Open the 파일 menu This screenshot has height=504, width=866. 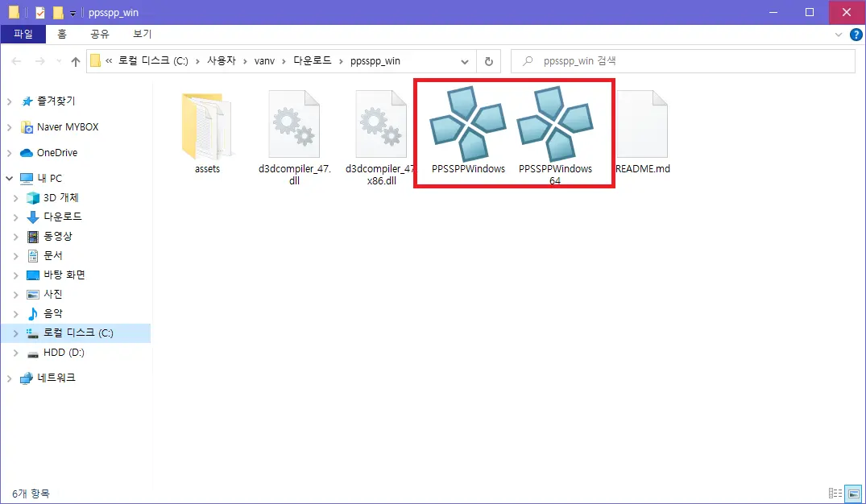coord(23,34)
